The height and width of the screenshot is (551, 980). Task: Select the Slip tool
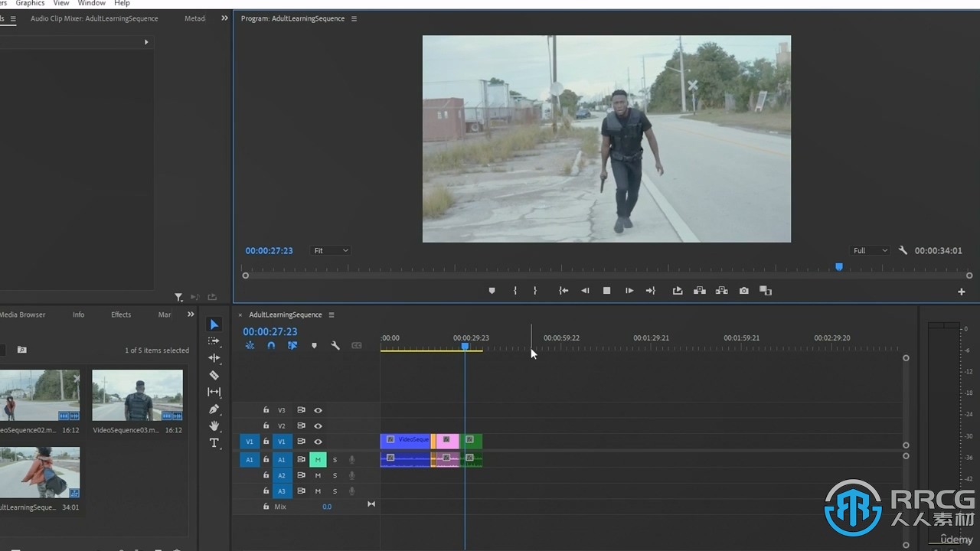[214, 392]
